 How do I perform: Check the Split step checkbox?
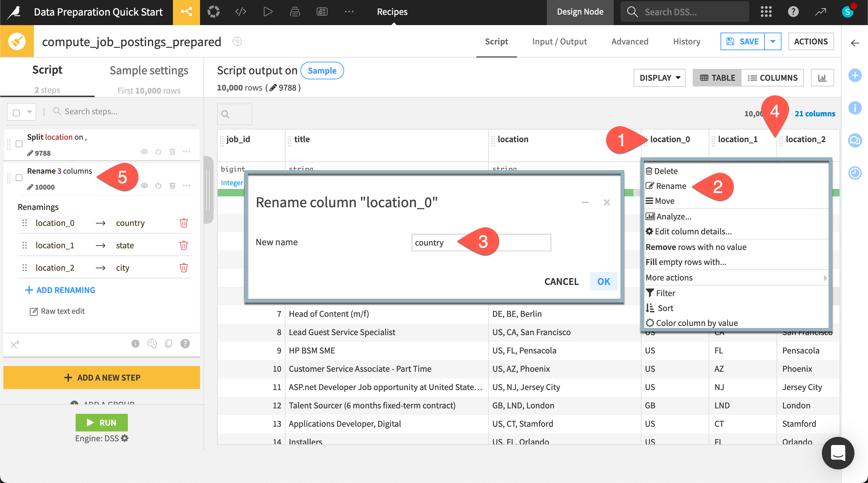[x=19, y=143]
